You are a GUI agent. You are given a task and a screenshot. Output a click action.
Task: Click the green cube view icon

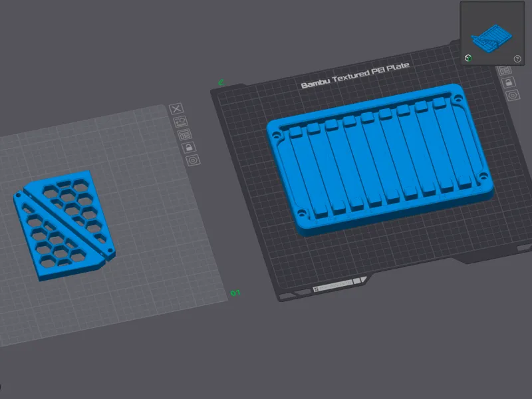[468, 58]
